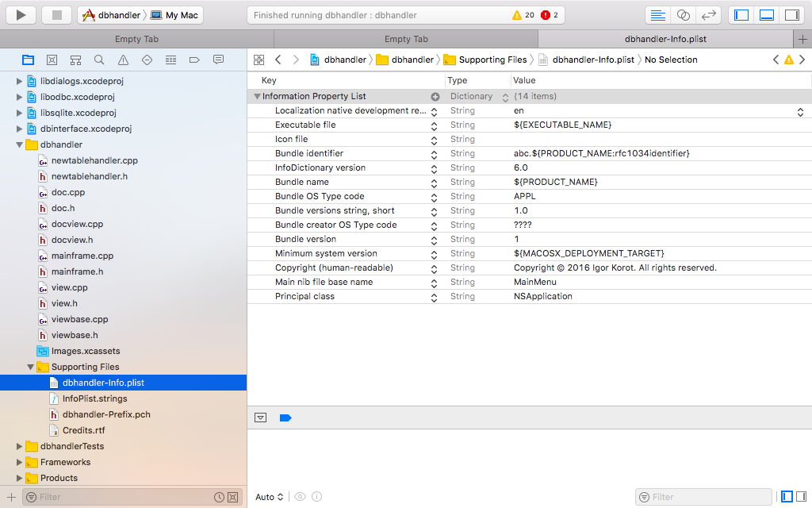
Task: Click the dbhandler-Info.plist breadcrumb
Action: [587, 60]
